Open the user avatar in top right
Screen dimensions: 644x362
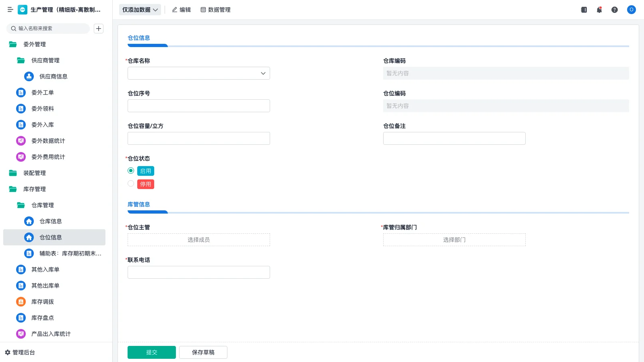click(x=631, y=10)
